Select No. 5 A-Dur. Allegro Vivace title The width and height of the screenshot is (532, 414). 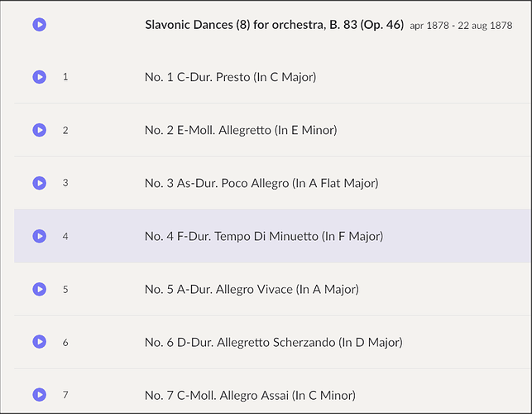(252, 289)
